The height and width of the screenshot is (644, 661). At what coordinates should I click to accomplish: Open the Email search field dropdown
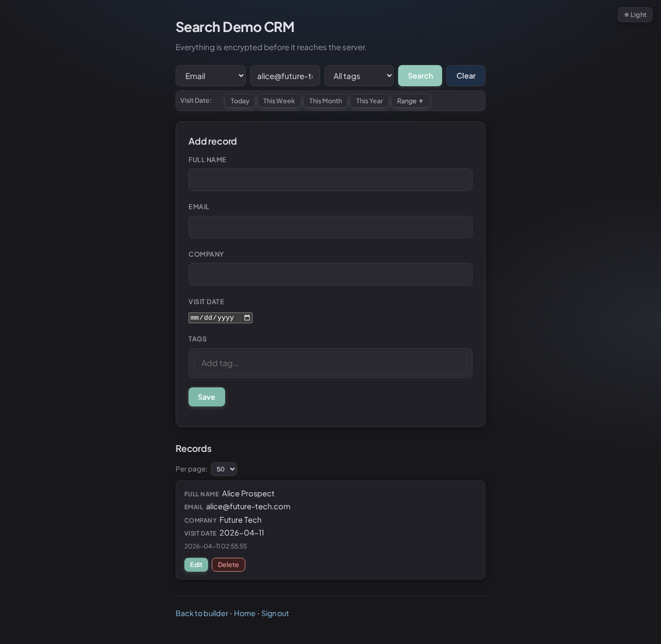[x=210, y=75]
